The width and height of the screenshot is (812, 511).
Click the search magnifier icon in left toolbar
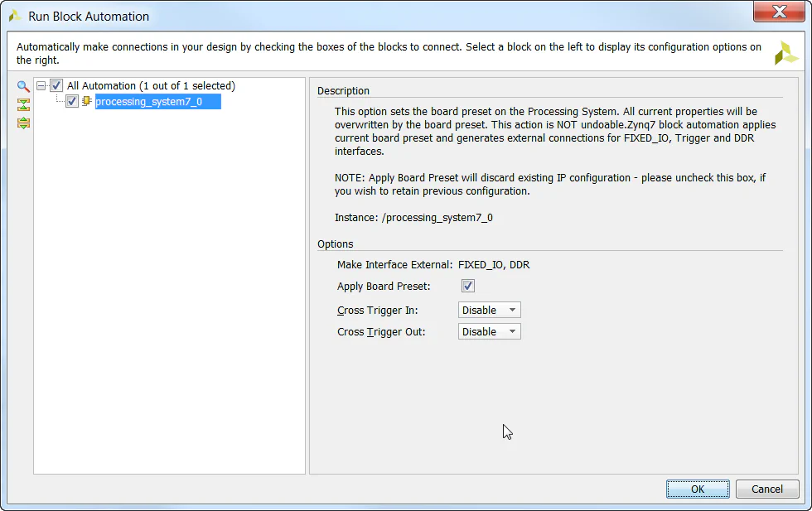tap(22, 85)
